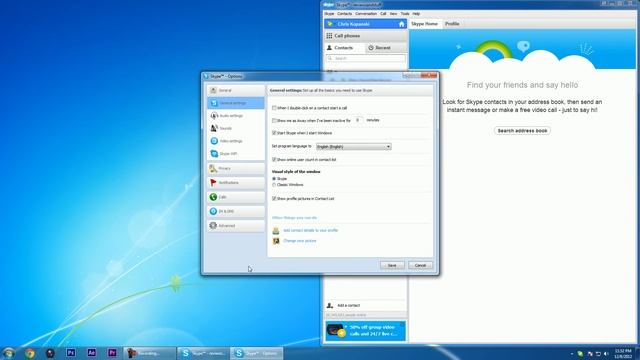Click group video calls promo banner
Viewport: 640px width, 360px height.
tap(366, 331)
